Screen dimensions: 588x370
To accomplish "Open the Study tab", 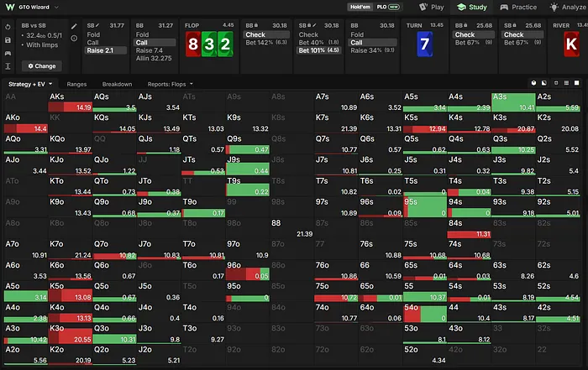I will [472, 7].
